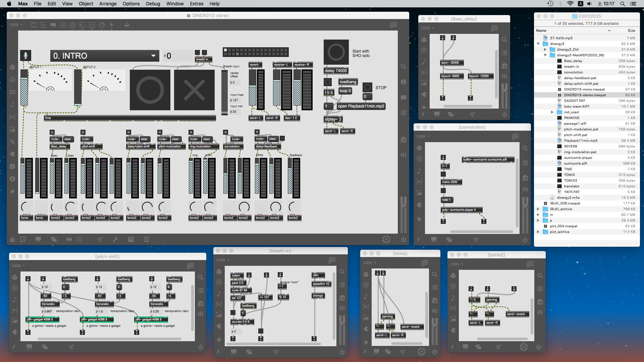644x362 pixels.
Task: Click the large X button
Action: click(194, 90)
